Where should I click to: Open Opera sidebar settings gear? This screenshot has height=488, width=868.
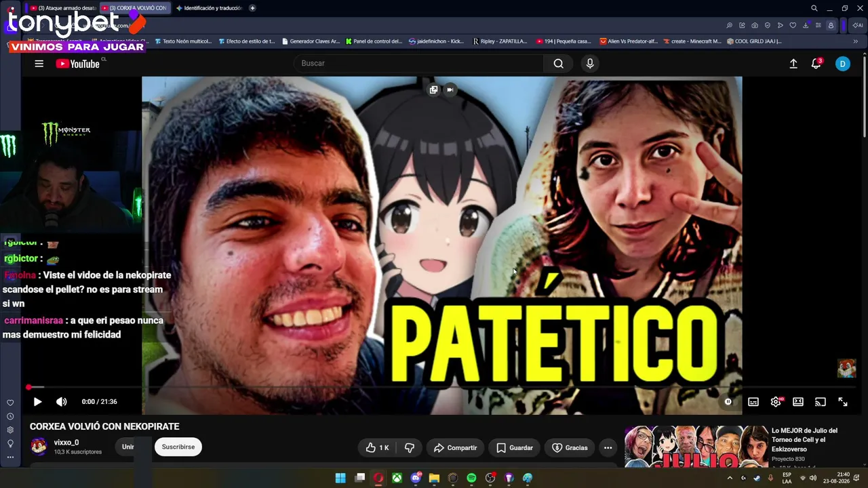coord(10,430)
